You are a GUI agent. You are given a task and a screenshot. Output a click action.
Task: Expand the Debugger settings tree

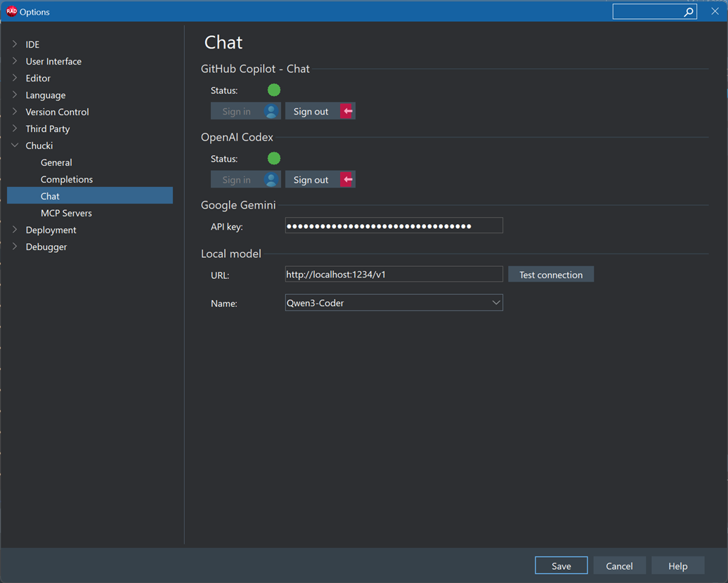pos(15,247)
